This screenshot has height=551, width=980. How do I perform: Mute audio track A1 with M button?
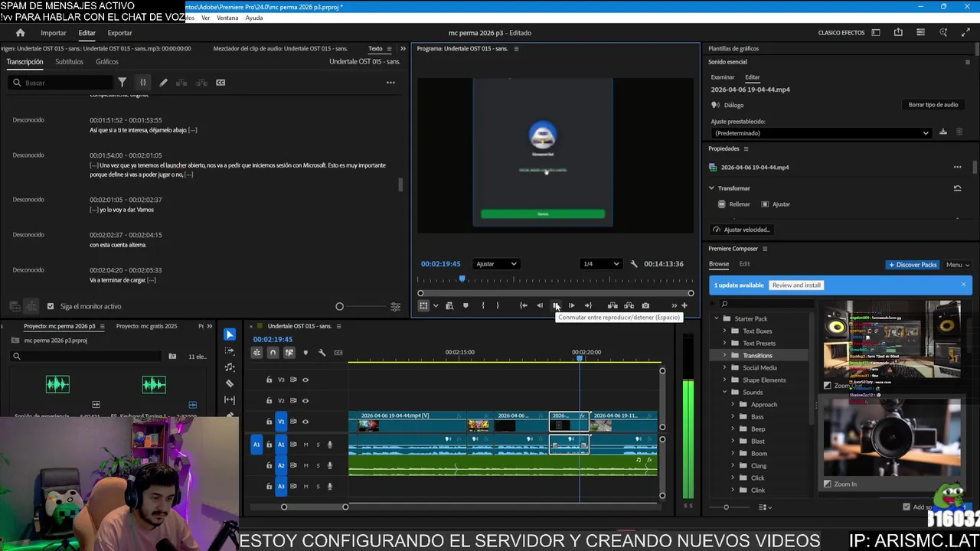coord(305,445)
